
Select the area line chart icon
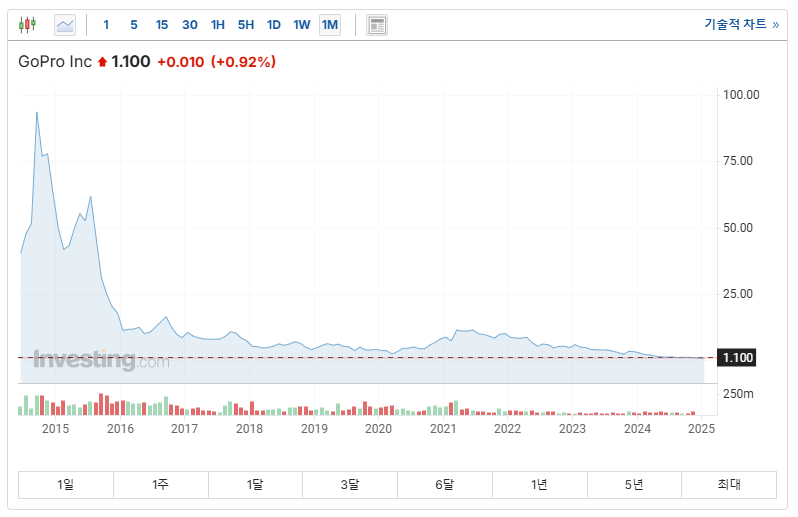click(65, 25)
